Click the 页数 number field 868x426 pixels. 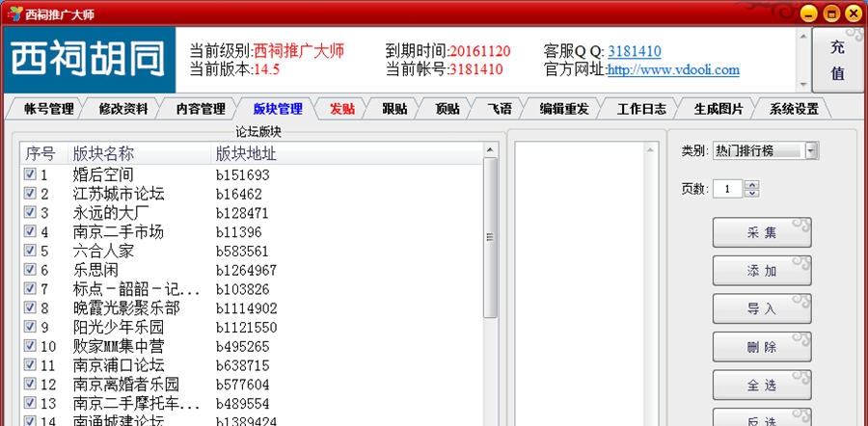pyautogui.click(x=728, y=189)
